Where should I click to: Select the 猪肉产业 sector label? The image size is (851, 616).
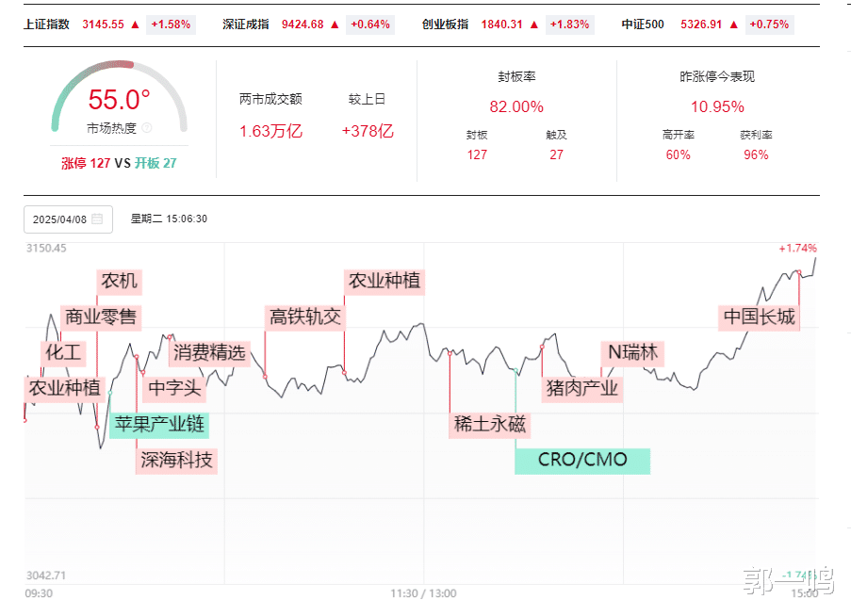(581, 388)
